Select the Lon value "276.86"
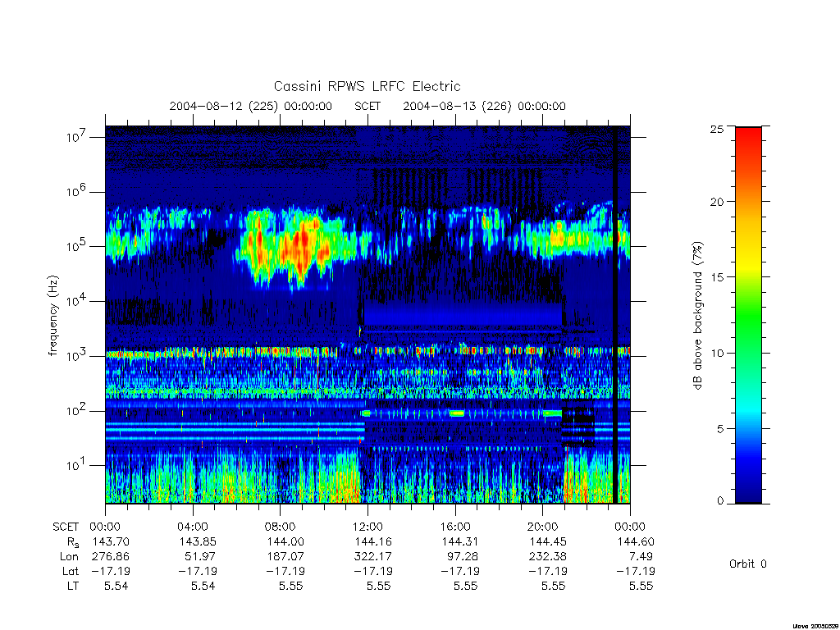840x630 pixels. (111, 557)
